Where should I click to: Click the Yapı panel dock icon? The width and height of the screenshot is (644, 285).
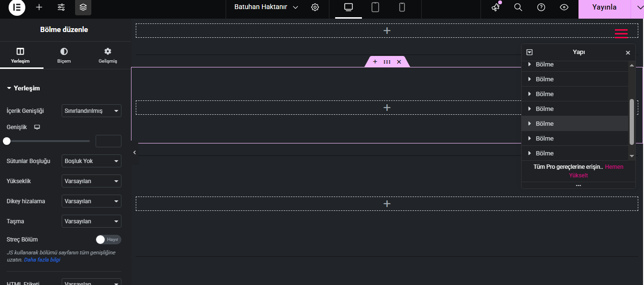coord(529,52)
